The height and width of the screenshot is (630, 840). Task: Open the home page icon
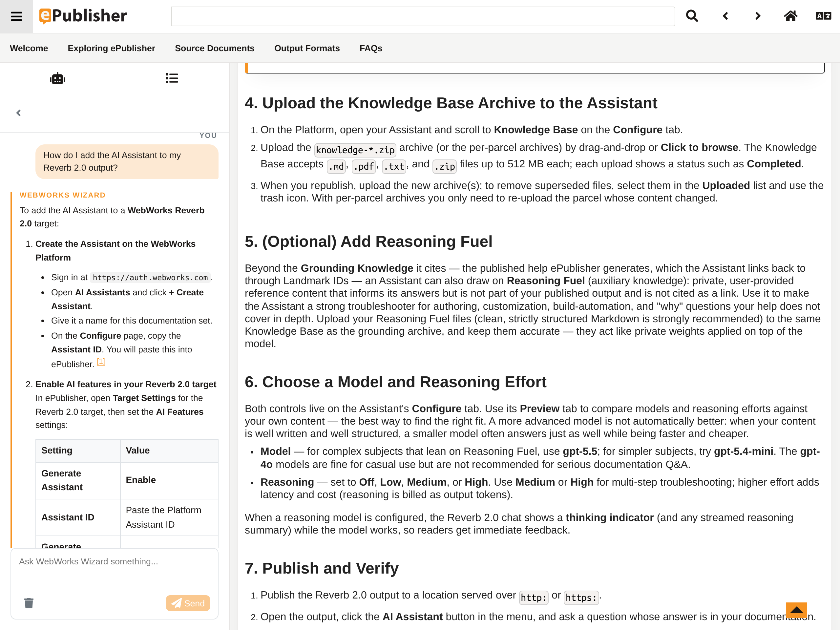[790, 16]
